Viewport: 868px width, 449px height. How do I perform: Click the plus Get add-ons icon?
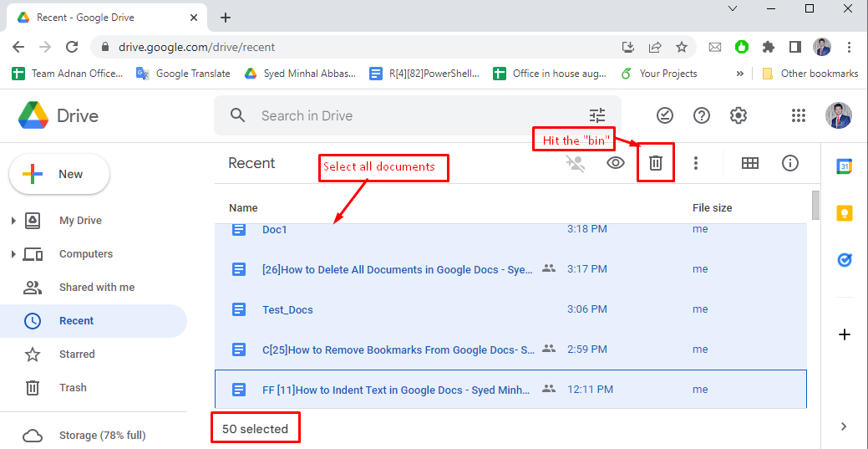point(845,334)
